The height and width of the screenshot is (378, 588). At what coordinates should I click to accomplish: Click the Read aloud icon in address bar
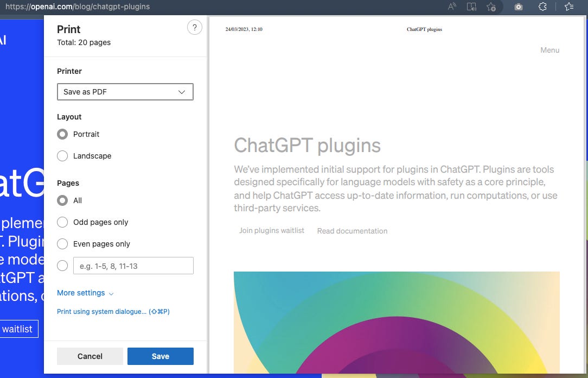pyautogui.click(x=452, y=7)
